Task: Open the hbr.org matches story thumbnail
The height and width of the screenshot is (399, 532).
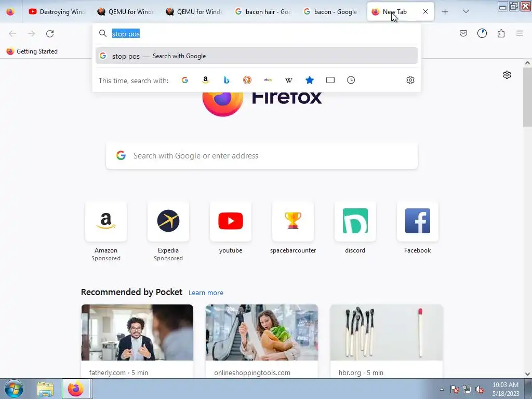Action: pyautogui.click(x=386, y=332)
